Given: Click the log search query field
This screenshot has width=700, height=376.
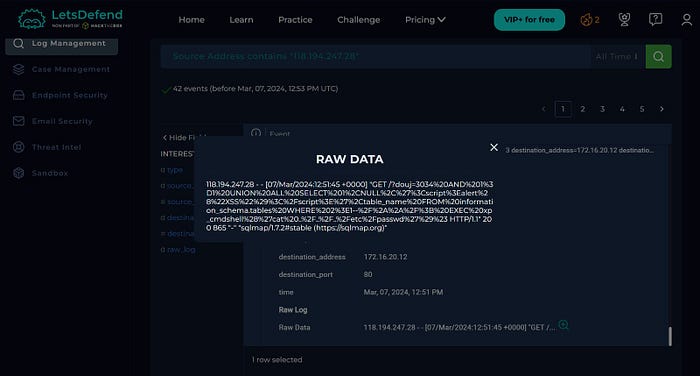Looking at the screenshot, I should (x=375, y=56).
